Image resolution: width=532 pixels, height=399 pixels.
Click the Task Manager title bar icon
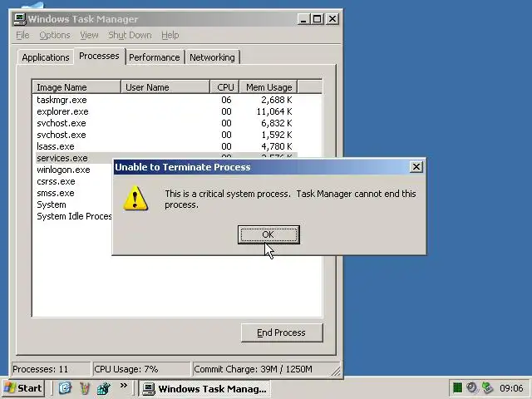pyautogui.click(x=20, y=18)
